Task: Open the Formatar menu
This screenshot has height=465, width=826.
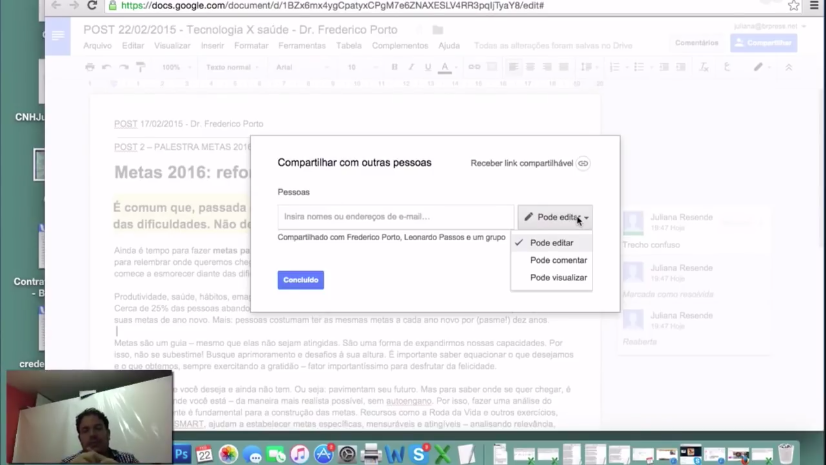Action: click(251, 46)
